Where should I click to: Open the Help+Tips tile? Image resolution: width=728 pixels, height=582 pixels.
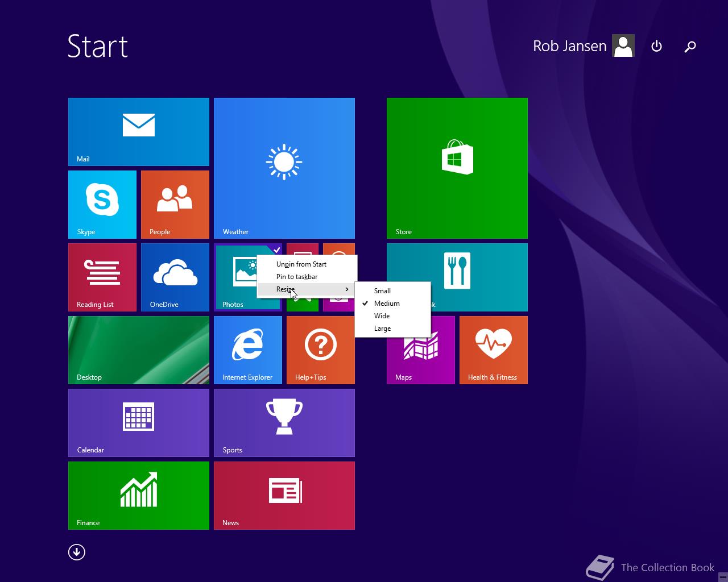tap(321, 350)
